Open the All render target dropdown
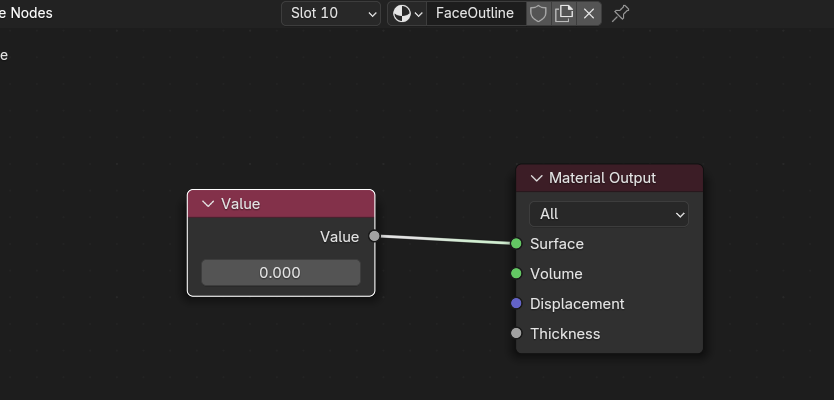Viewport: 834px width, 400px height. tap(609, 214)
